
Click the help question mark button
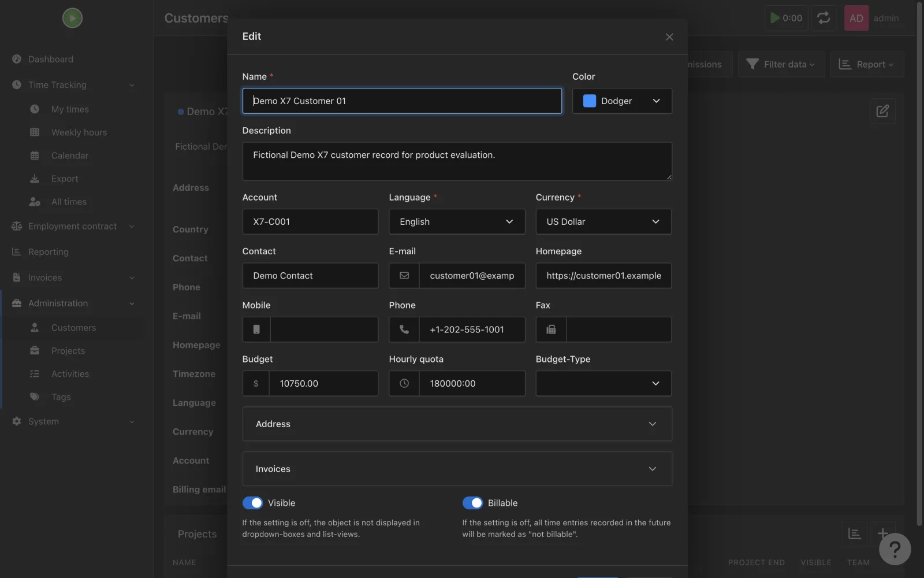click(895, 549)
